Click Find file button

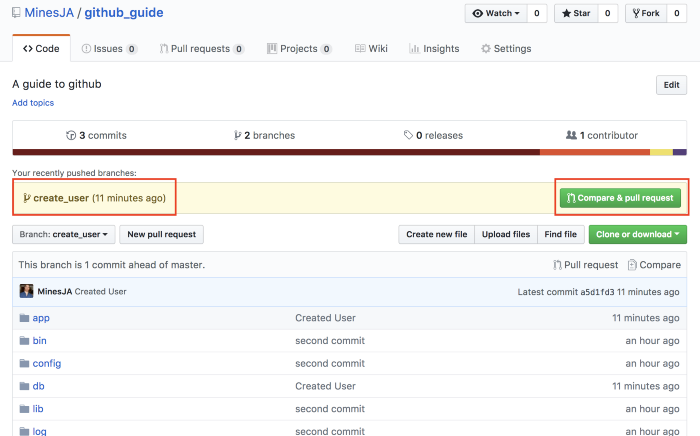(x=561, y=234)
